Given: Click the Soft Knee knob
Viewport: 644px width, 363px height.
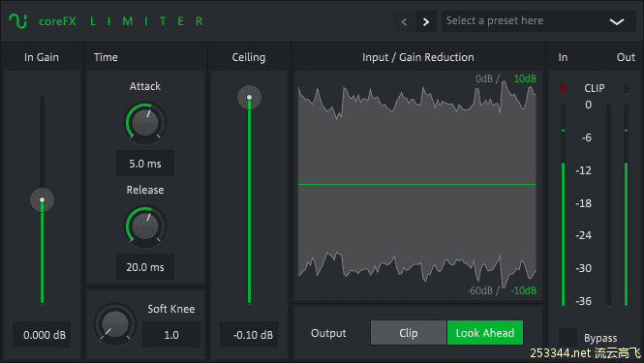Looking at the screenshot, I should pyautogui.click(x=115, y=323).
